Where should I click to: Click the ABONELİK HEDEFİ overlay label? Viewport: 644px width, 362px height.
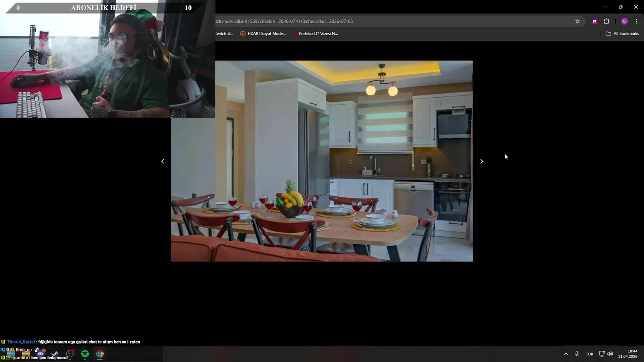pyautogui.click(x=104, y=8)
